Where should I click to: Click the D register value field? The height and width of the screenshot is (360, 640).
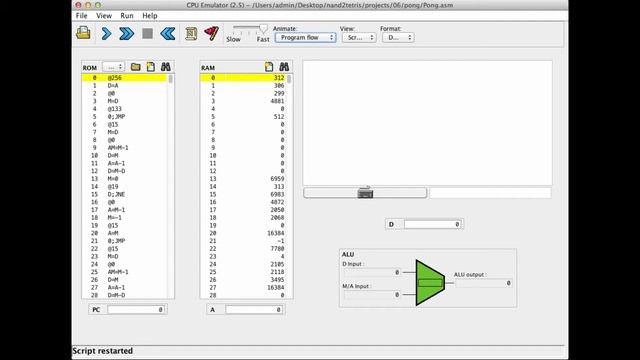pos(433,224)
